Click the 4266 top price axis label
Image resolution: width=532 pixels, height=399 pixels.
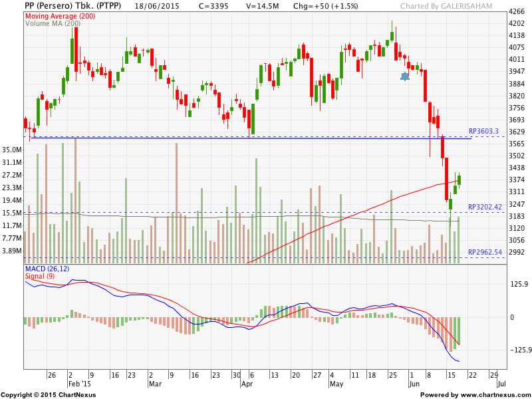point(517,12)
